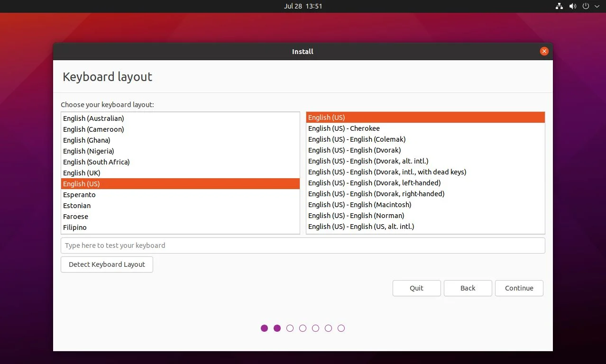This screenshot has height=364, width=606.
Task: Choose Dvorak, intl., with dead keys variant
Action: (x=425, y=172)
